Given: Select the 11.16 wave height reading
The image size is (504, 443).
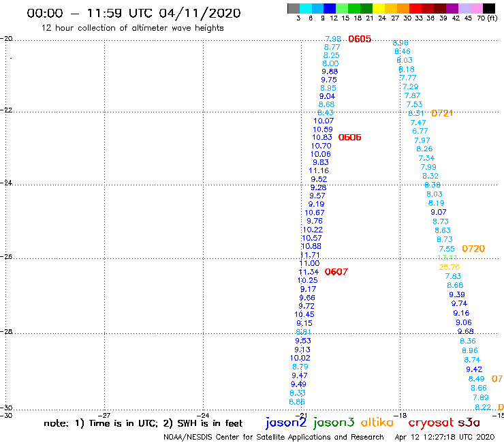Looking at the screenshot, I should click(319, 170).
